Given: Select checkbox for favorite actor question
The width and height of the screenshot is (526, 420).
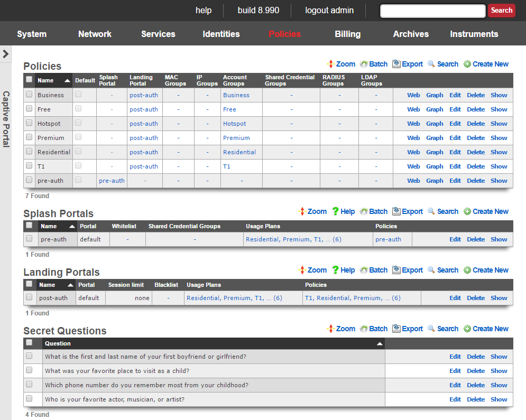Looking at the screenshot, I should [29, 398].
